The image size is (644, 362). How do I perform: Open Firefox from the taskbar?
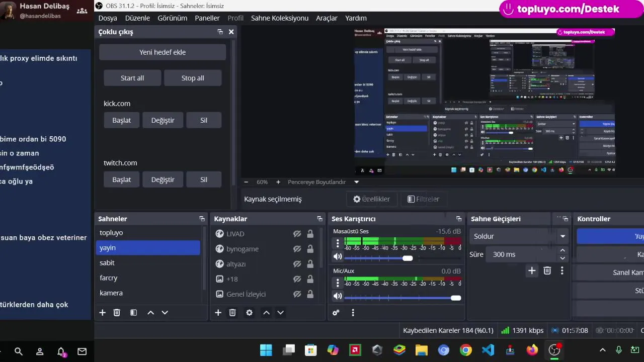532,350
